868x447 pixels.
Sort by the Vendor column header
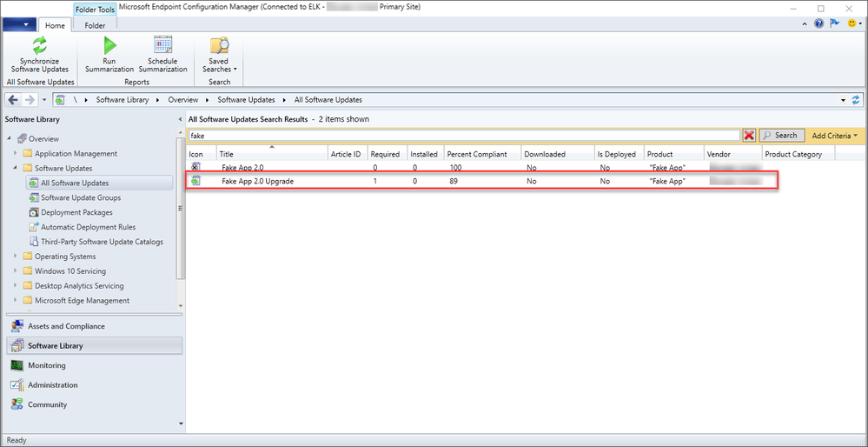(x=732, y=154)
